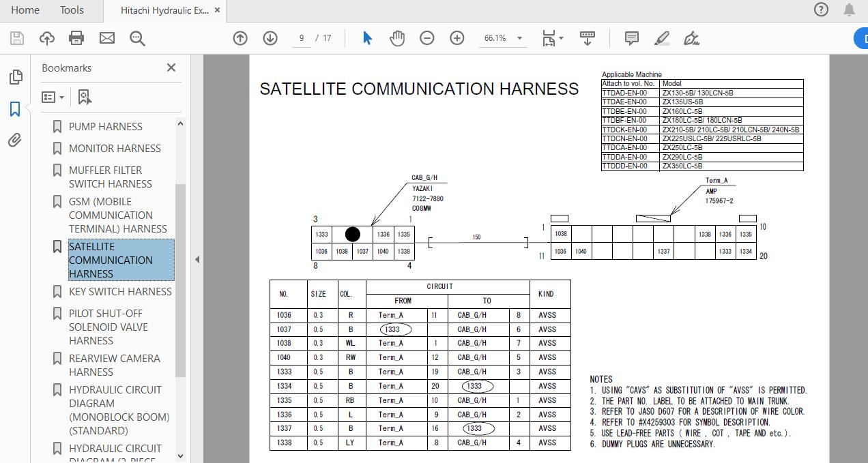Open the Sign document tool
The width and height of the screenshot is (868, 463).
click(691, 38)
